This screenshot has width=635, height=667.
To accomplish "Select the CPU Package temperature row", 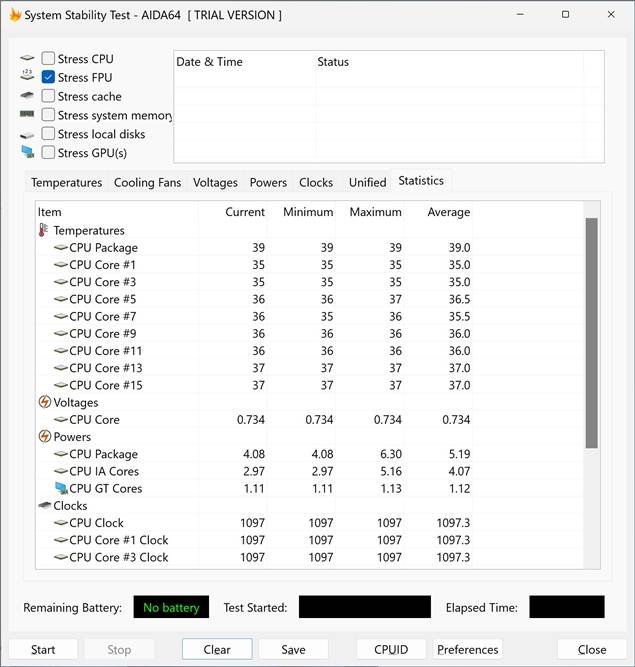I will click(103, 248).
